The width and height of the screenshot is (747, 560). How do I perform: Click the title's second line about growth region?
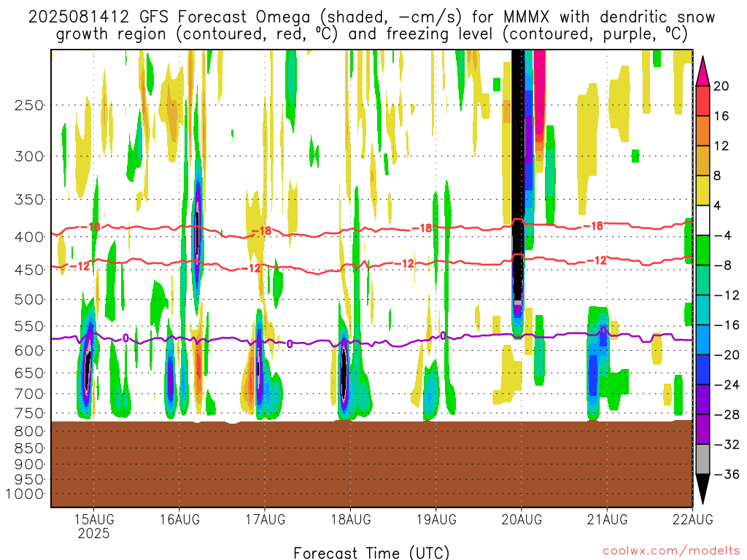tap(371, 34)
